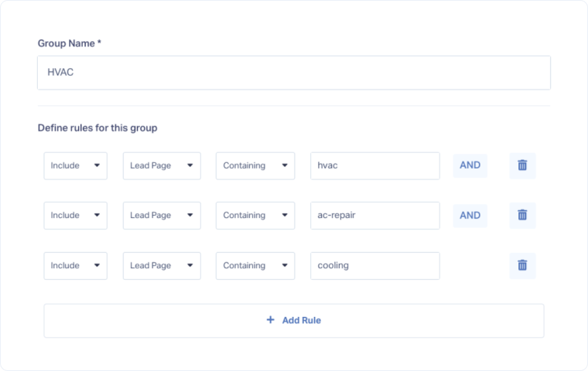Open Containing dropdown in cooling rule row
Image resolution: width=588 pixels, height=371 pixels.
pyautogui.click(x=255, y=266)
